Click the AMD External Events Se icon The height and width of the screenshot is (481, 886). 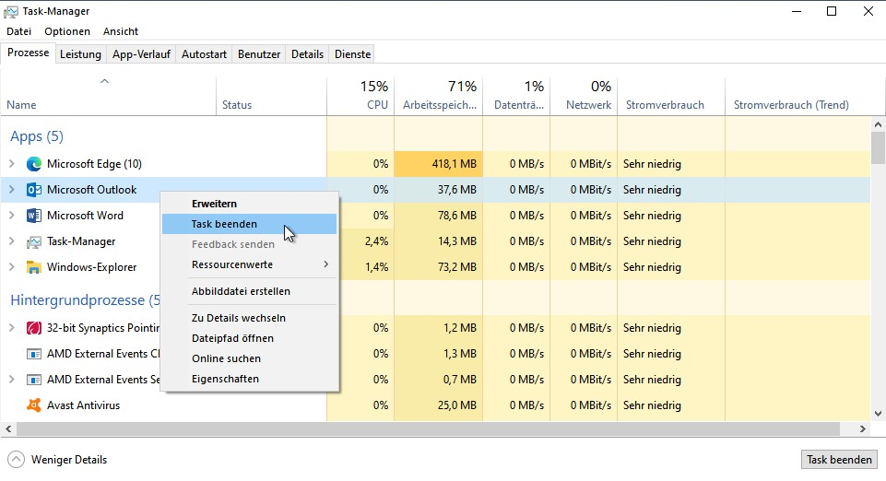coord(34,379)
